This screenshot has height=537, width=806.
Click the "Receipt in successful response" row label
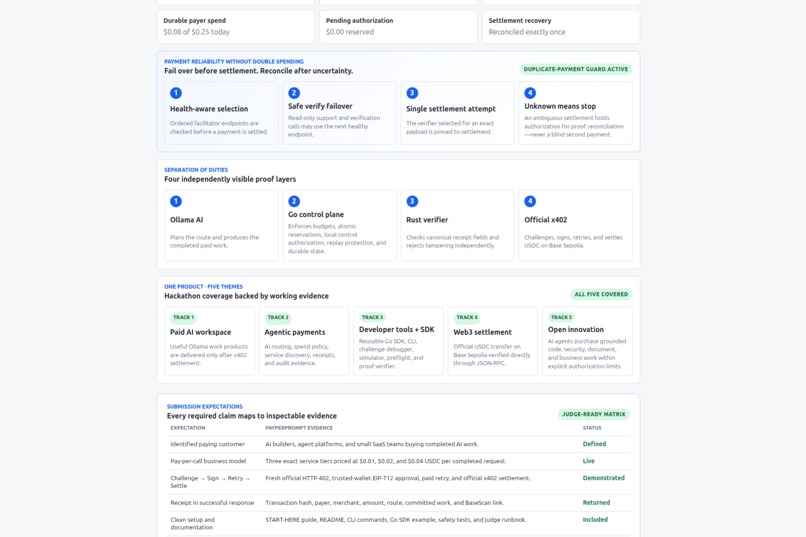[212, 503]
